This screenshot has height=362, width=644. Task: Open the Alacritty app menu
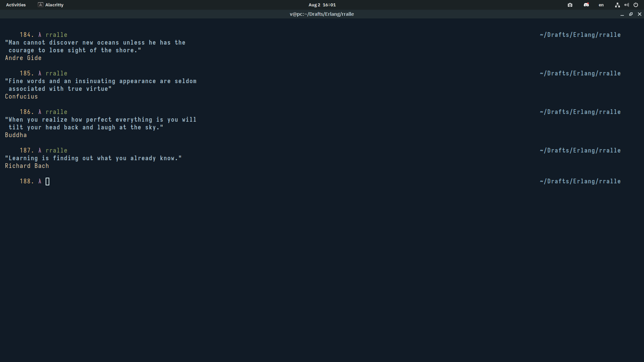pos(54,5)
